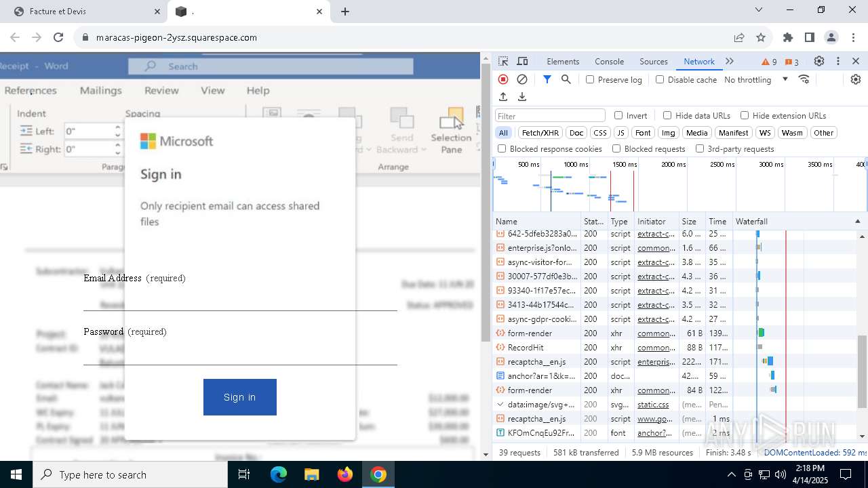The height and width of the screenshot is (488, 868).
Task: Close the DevTools panel
Action: [856, 61]
